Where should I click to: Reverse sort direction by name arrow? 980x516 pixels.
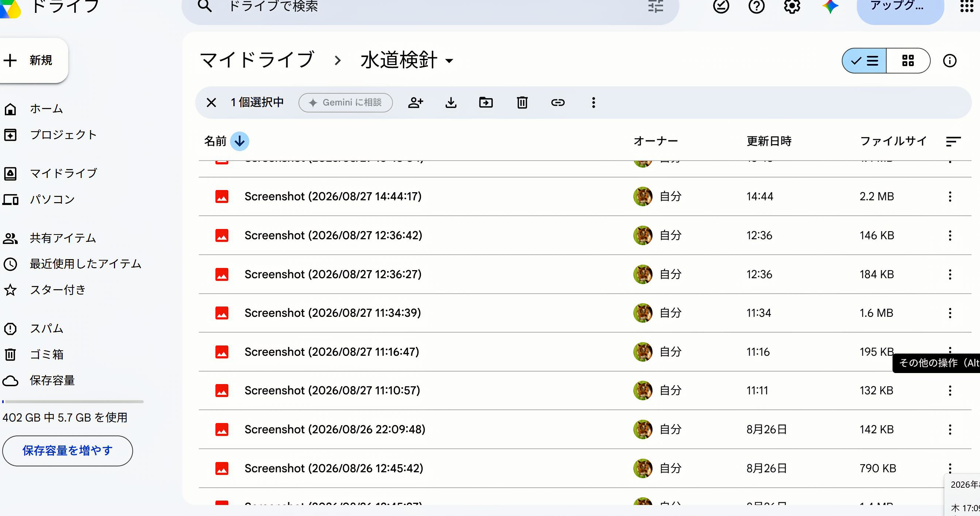click(240, 141)
